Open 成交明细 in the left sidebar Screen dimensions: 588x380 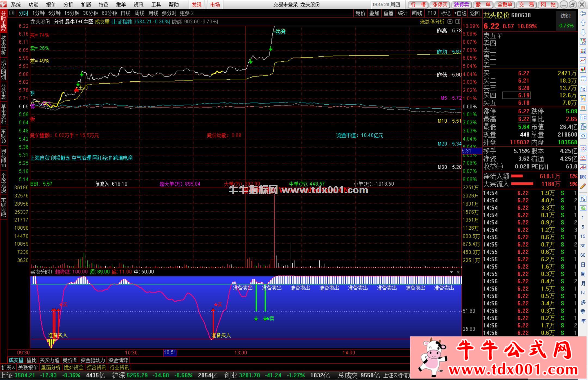tap(4, 70)
